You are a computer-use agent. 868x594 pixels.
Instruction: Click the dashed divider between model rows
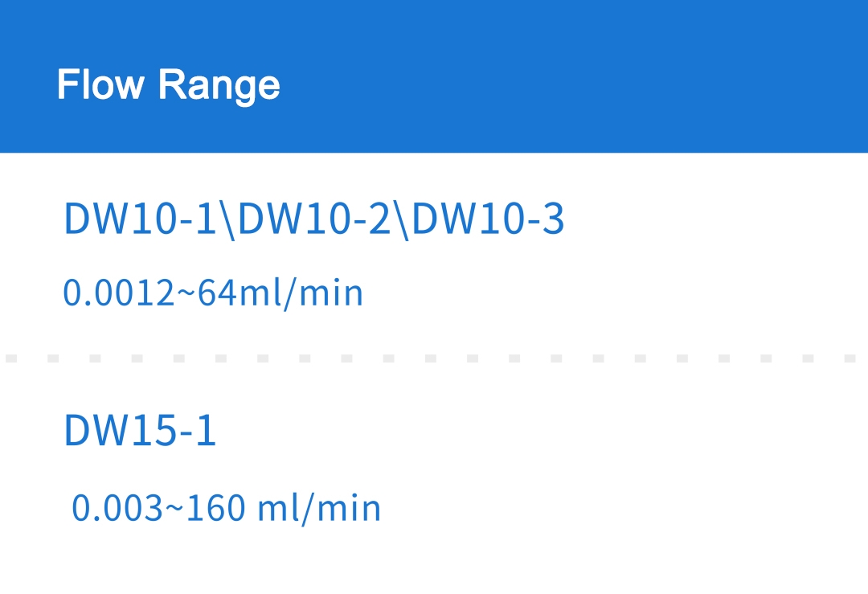tap(434, 358)
